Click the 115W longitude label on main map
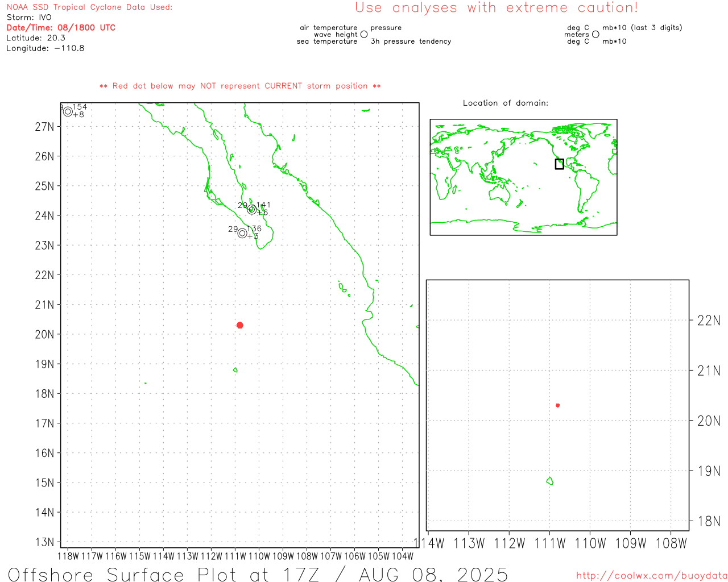The width and height of the screenshot is (728, 582). click(140, 556)
